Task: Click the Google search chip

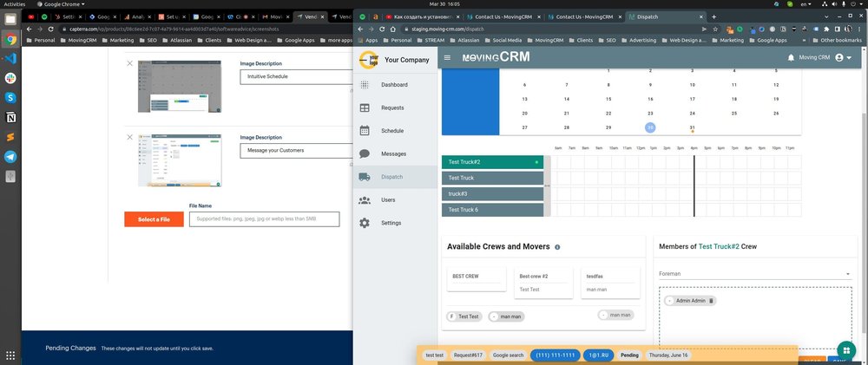Action: pos(508,355)
